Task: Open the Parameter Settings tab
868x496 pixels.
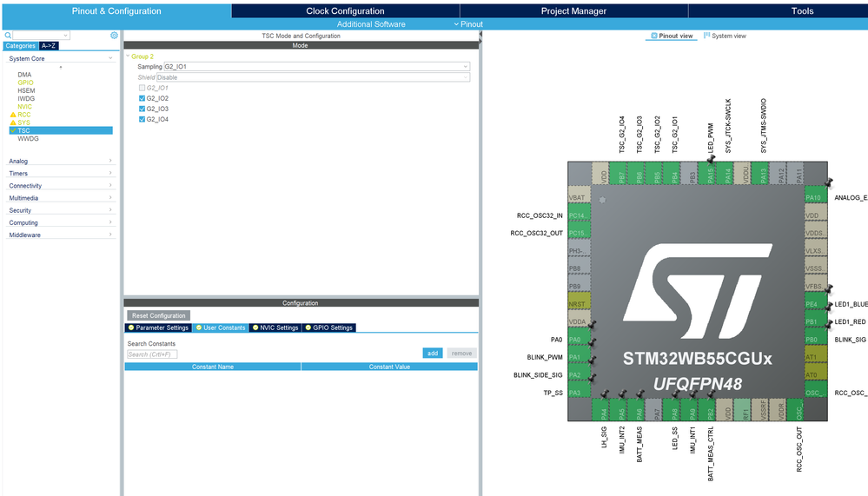Action: coord(158,327)
